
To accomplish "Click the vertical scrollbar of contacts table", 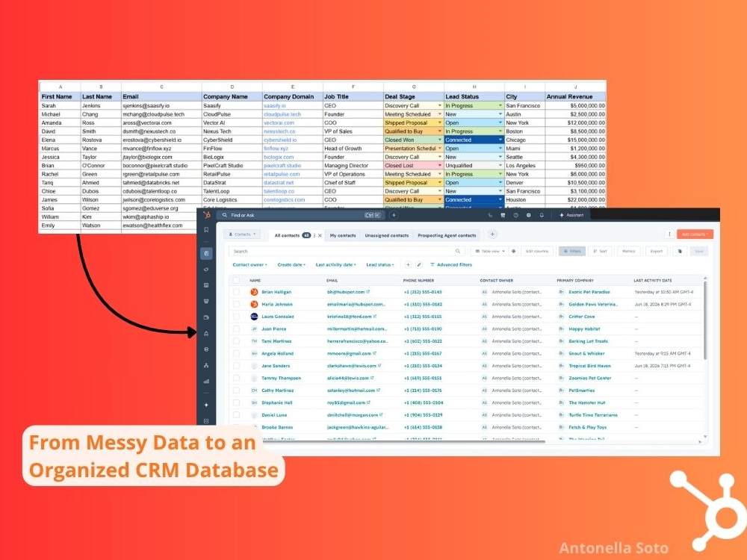I will (x=705, y=319).
